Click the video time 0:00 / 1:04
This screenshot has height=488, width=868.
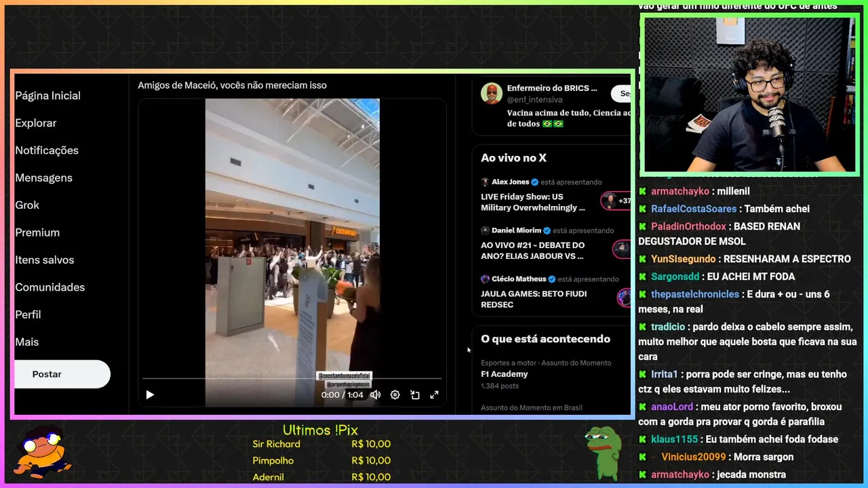(x=342, y=394)
